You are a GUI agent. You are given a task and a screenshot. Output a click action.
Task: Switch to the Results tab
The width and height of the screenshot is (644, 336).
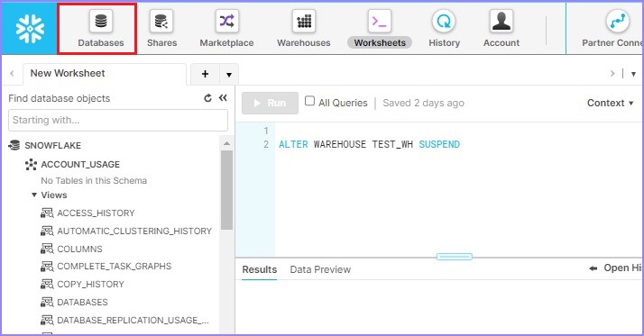click(259, 269)
